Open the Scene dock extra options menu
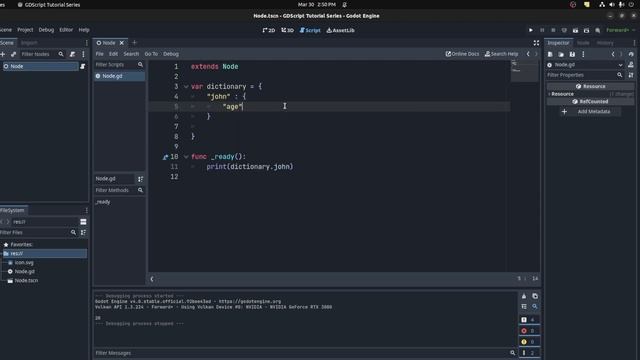 83,54
